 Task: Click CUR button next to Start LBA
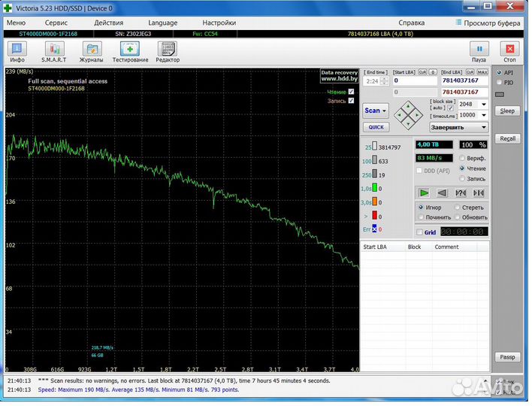422,72
